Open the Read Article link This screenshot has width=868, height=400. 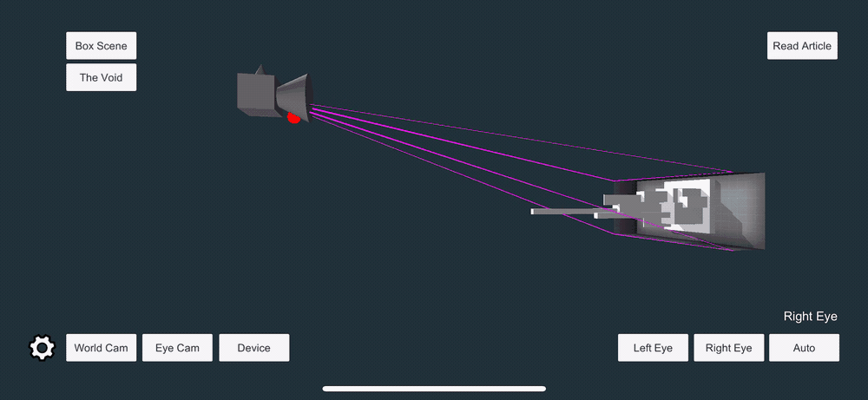coord(802,46)
